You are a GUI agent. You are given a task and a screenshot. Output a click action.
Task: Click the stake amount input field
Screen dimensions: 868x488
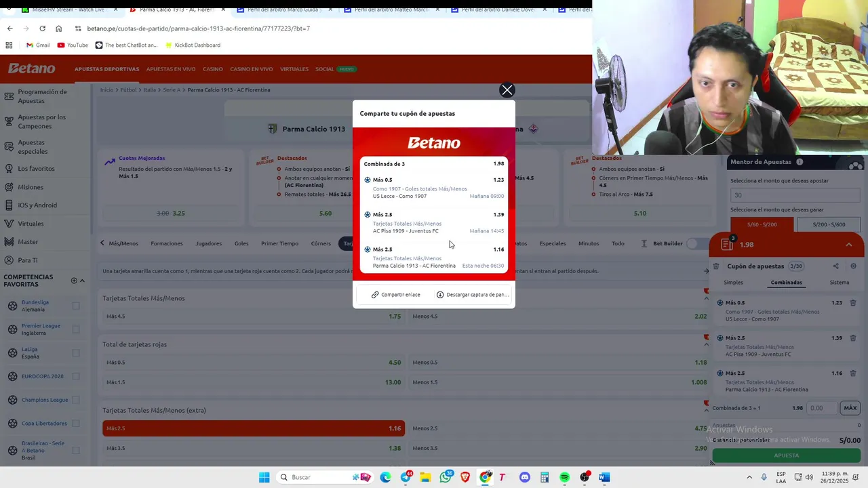[823, 408]
